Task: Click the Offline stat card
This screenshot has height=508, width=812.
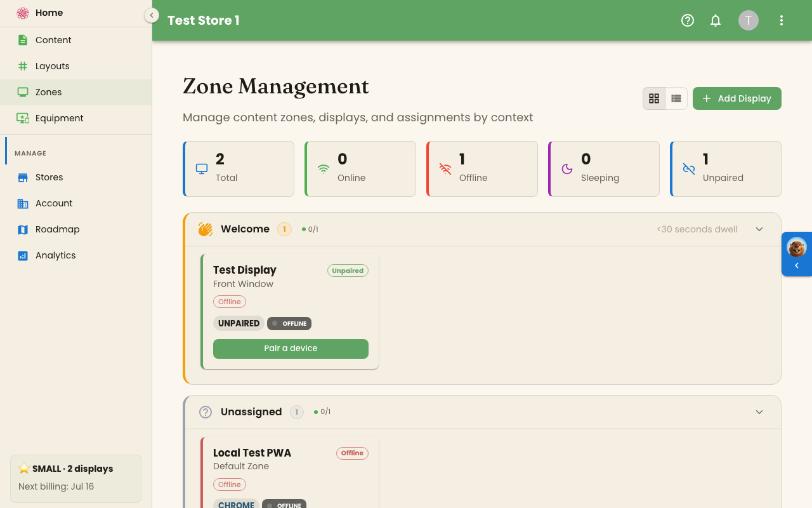Action: click(x=482, y=169)
